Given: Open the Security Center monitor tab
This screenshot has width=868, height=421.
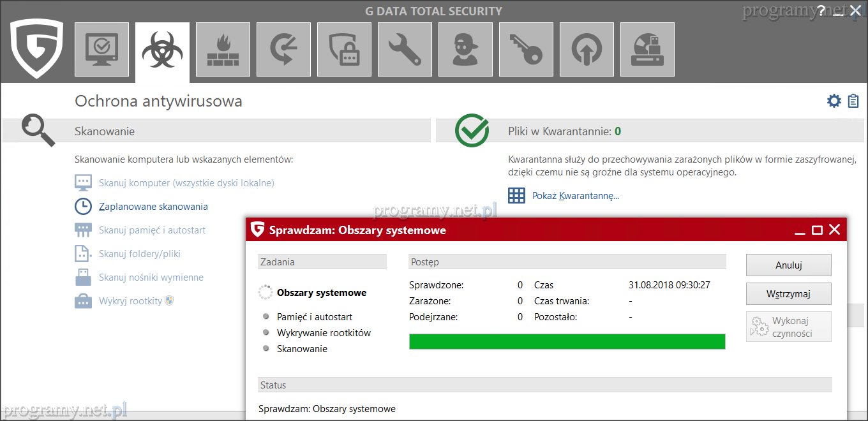Looking at the screenshot, I should (x=101, y=49).
